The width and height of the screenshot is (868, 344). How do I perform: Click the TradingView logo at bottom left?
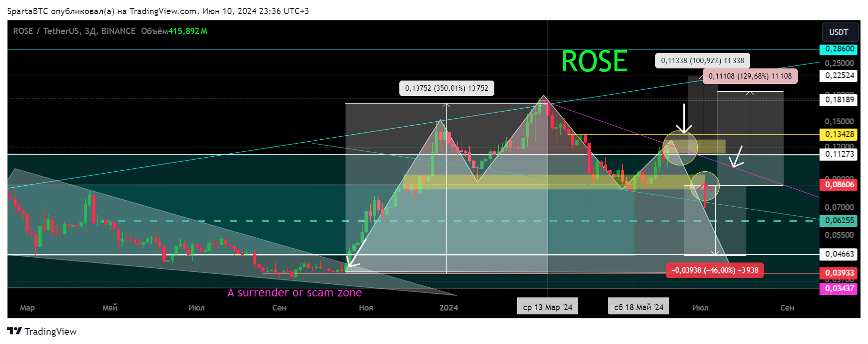click(x=42, y=331)
